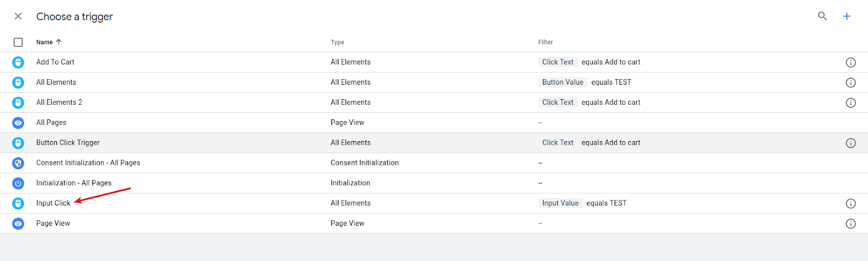Viewport: 868px width, 261px height.
Task: Open info icon for Input Click
Action: tap(851, 203)
